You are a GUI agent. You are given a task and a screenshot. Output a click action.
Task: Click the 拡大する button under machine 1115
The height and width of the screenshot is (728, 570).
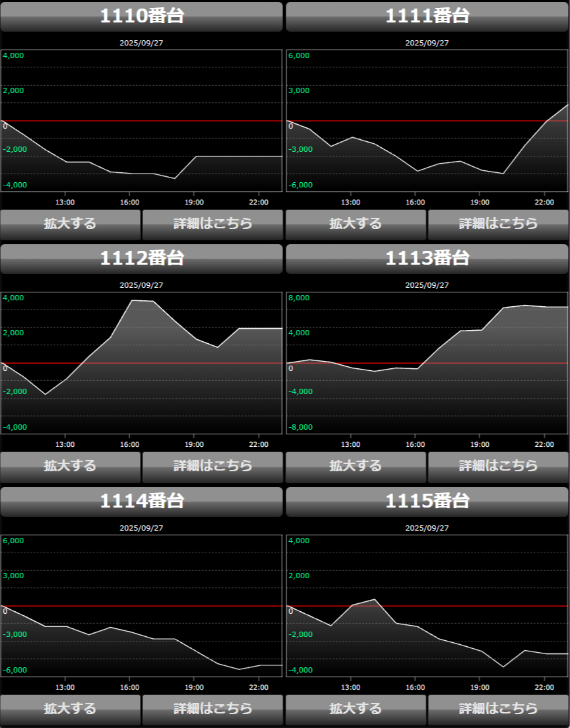tap(356, 710)
